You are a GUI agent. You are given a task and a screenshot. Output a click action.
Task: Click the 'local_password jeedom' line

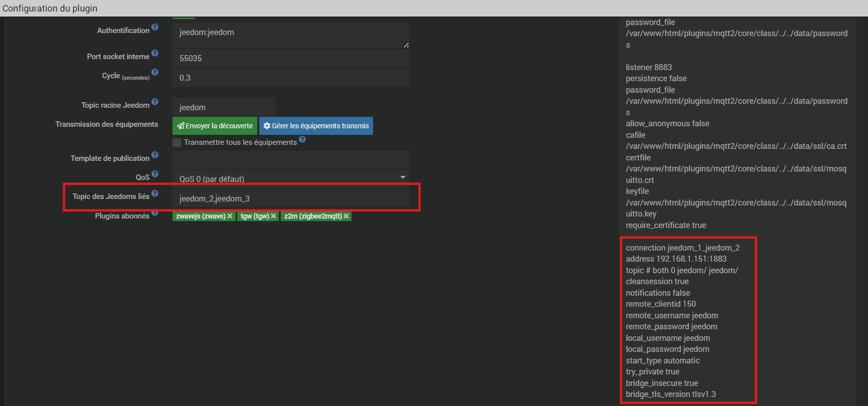tap(667, 349)
